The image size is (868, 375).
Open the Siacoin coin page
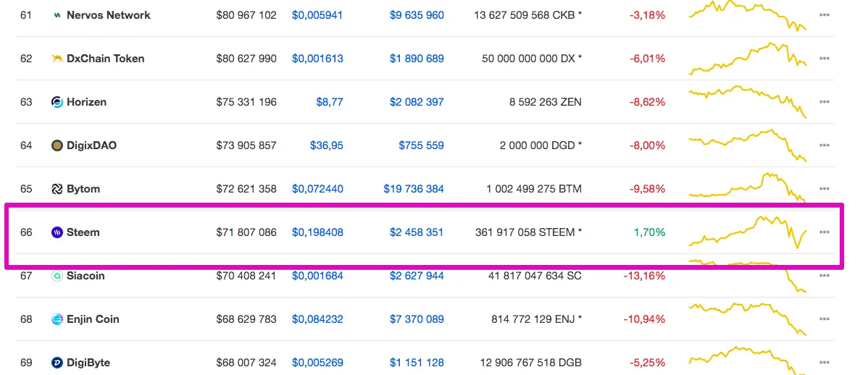(x=85, y=275)
